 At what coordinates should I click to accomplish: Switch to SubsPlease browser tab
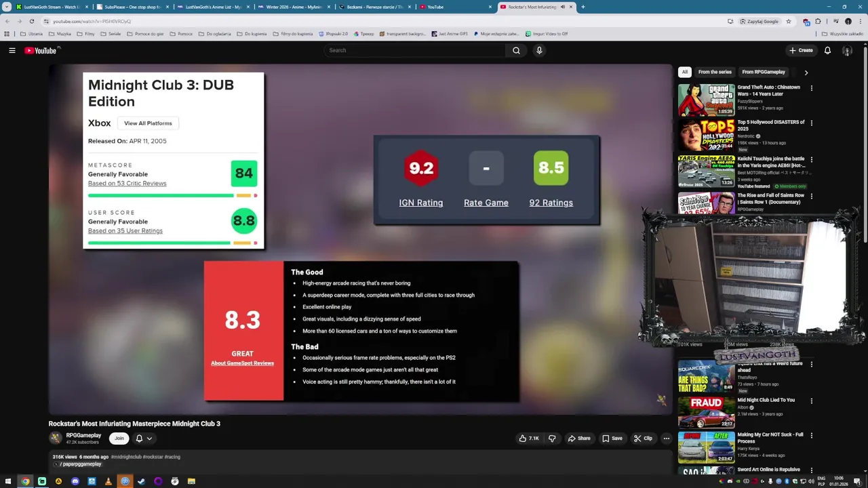132,7
